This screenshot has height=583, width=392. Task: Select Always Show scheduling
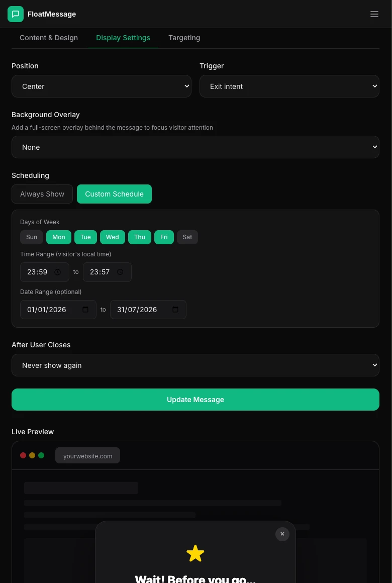(42, 194)
